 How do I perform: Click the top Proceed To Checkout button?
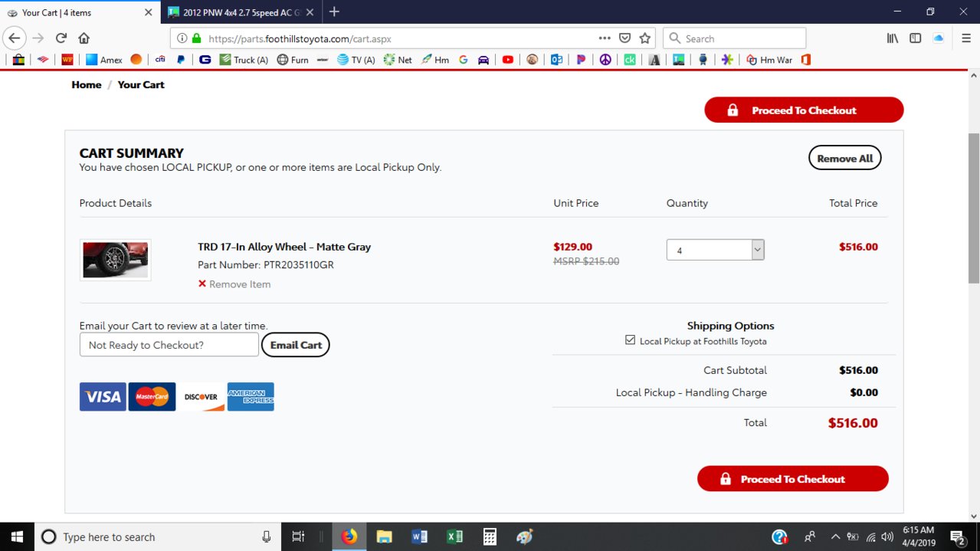pyautogui.click(x=804, y=110)
